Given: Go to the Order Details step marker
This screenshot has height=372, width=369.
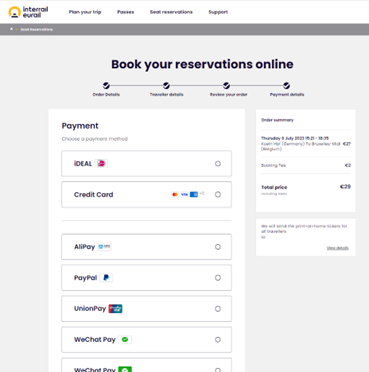Looking at the screenshot, I should point(106,86).
